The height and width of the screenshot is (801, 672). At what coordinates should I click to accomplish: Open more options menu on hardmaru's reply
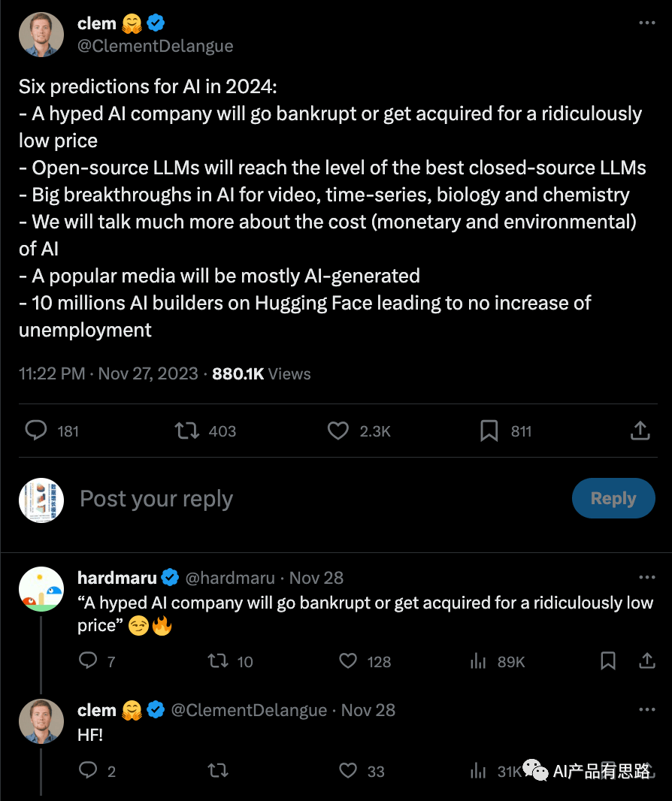(x=646, y=577)
